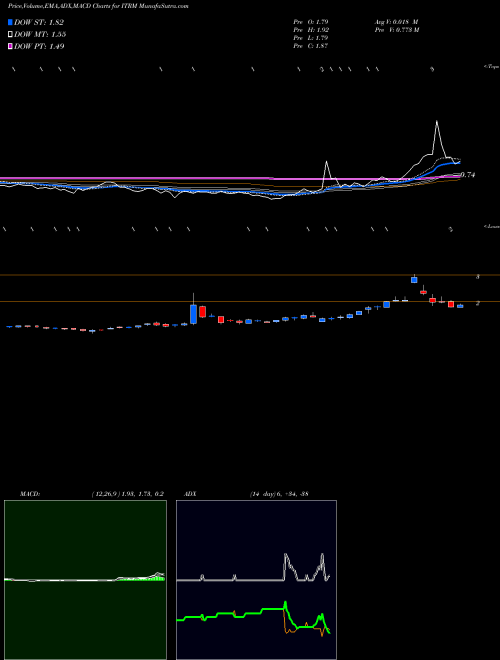Click the MACD (12,26,9) parameter values
Screen dimensions: 500x660
click(128, 494)
